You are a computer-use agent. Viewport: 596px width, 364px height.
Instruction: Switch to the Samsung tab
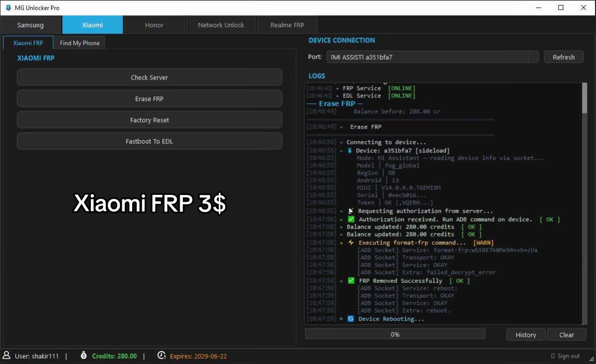[x=31, y=25]
